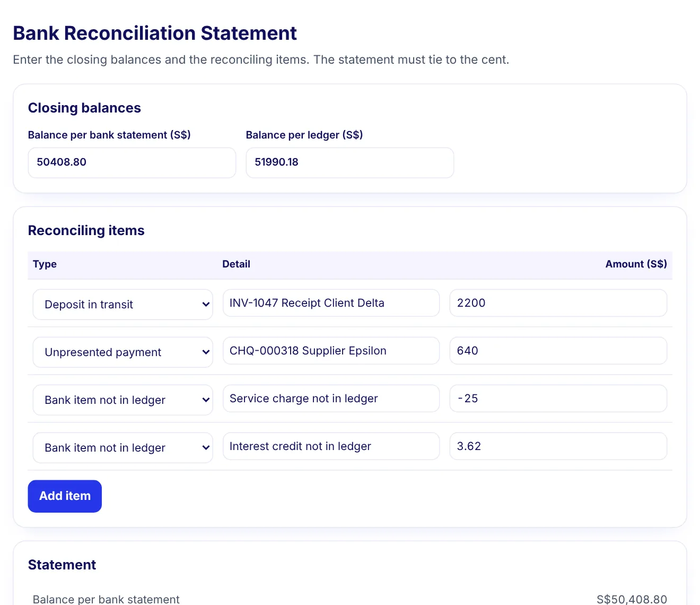The width and height of the screenshot is (700, 605).
Task: Click the Type column header
Action: tap(45, 264)
